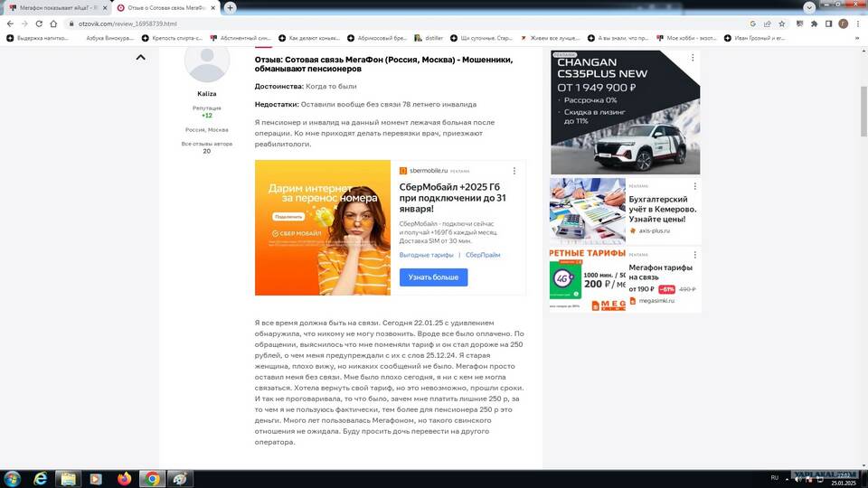Image resolution: width=868 pixels, height=488 pixels.
Task: Open the Changan CS35PLUS ad banner
Action: (625, 113)
